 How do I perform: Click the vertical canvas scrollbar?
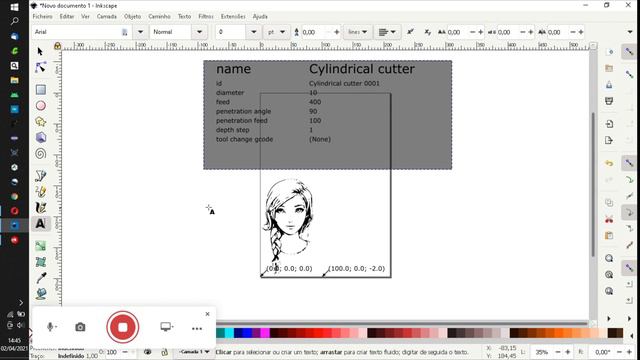tap(593, 184)
